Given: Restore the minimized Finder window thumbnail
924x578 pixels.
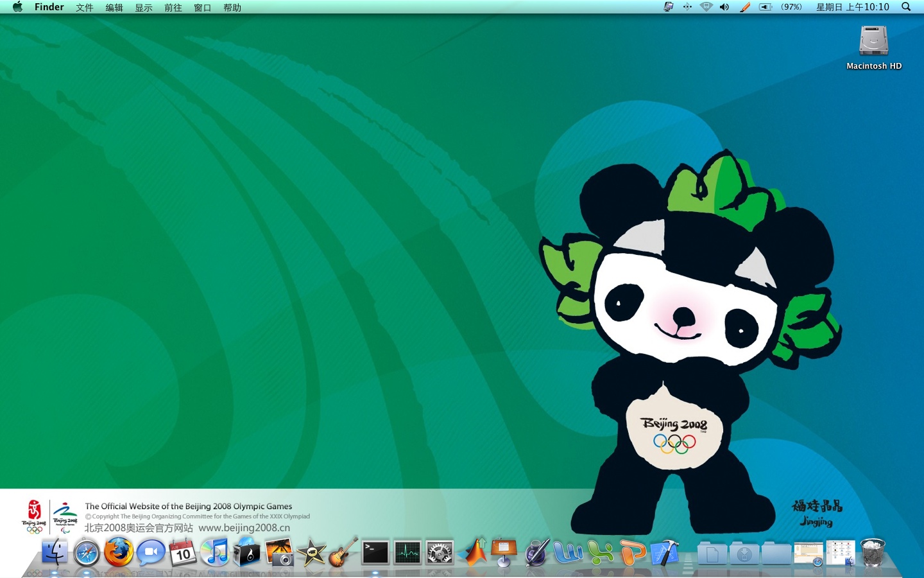Looking at the screenshot, I should coord(841,553).
